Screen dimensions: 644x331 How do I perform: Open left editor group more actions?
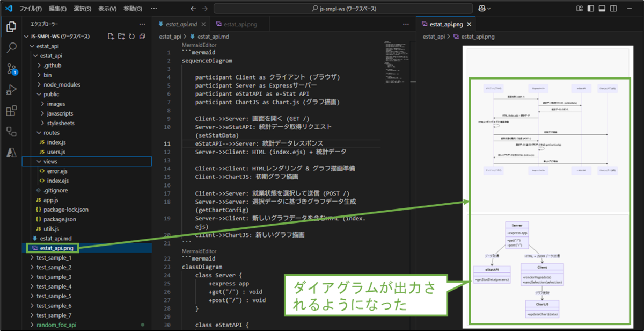(405, 24)
